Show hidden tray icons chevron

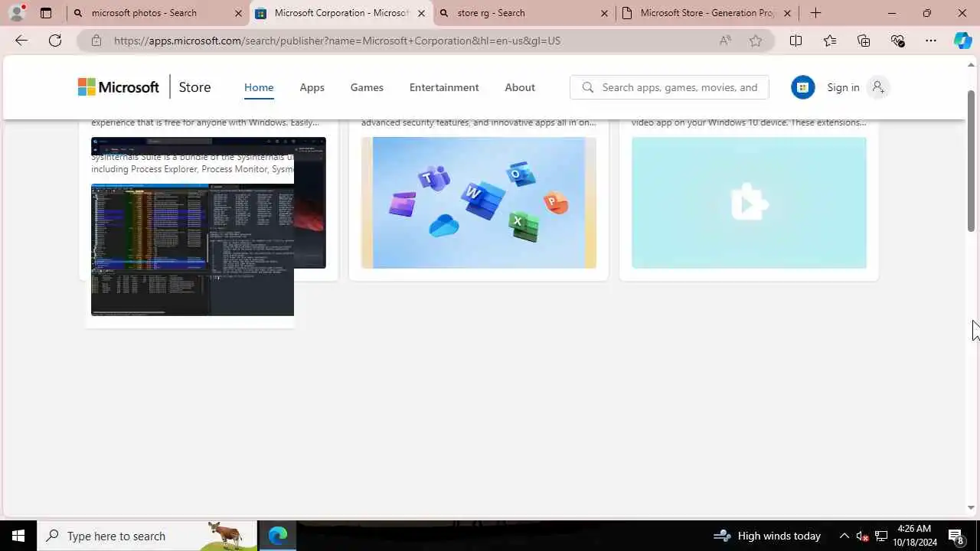coord(844,536)
